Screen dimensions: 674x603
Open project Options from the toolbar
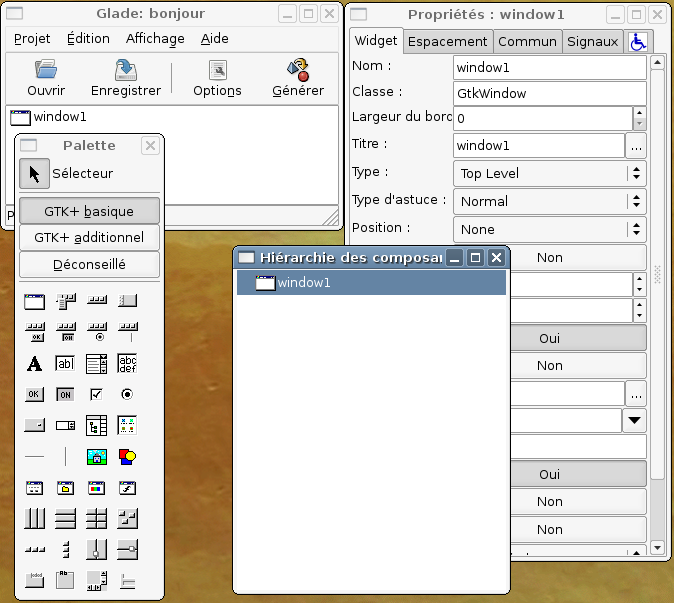217,71
